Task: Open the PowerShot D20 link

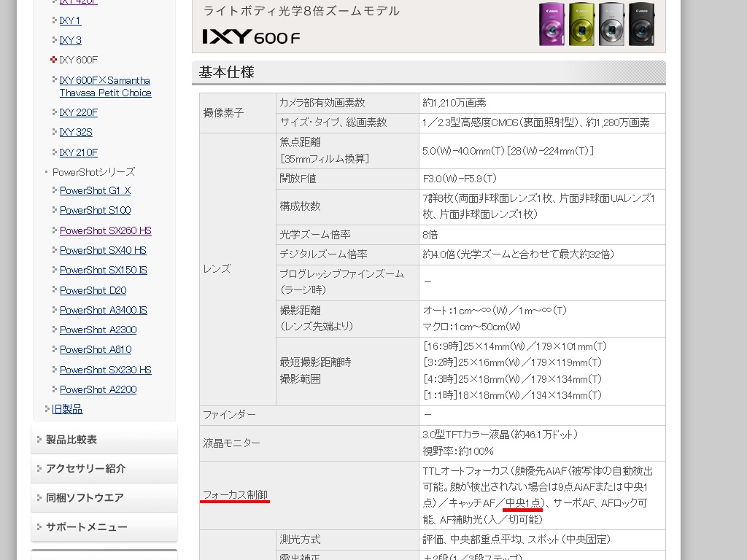Action: pos(93,290)
